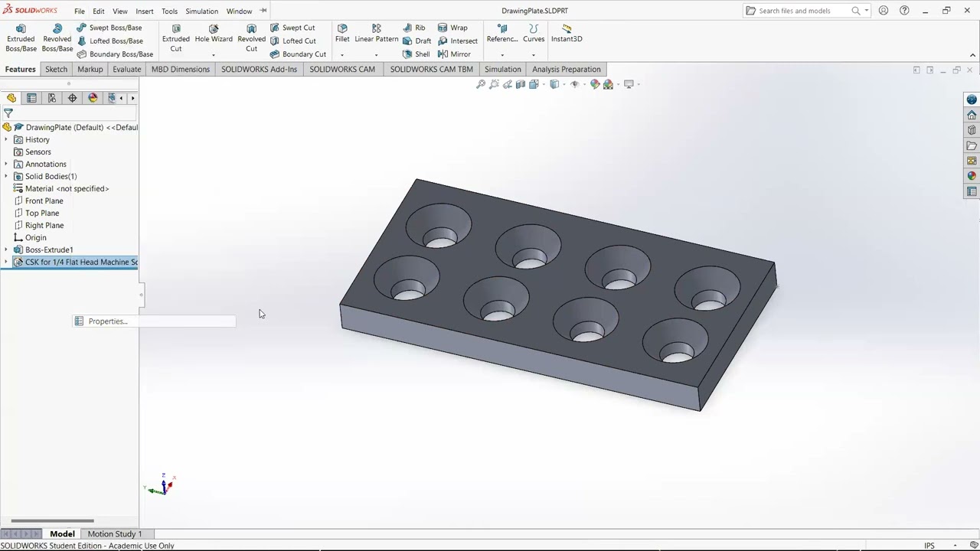The height and width of the screenshot is (551, 980).
Task: Add a Rib feature
Action: point(414,28)
